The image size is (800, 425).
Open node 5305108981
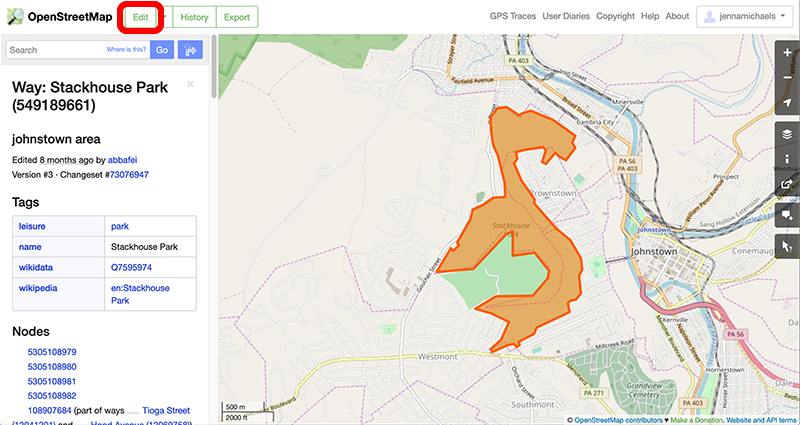[x=52, y=381]
